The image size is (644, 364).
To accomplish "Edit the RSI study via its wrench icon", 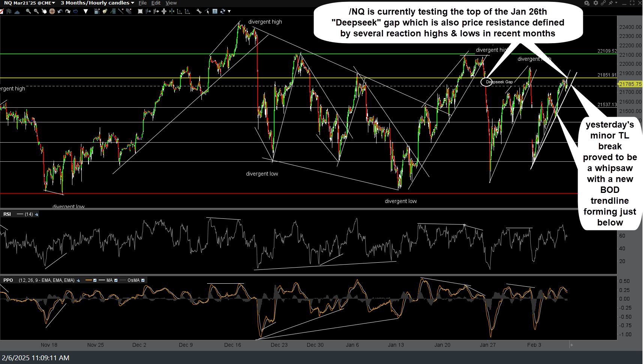I will [36, 214].
